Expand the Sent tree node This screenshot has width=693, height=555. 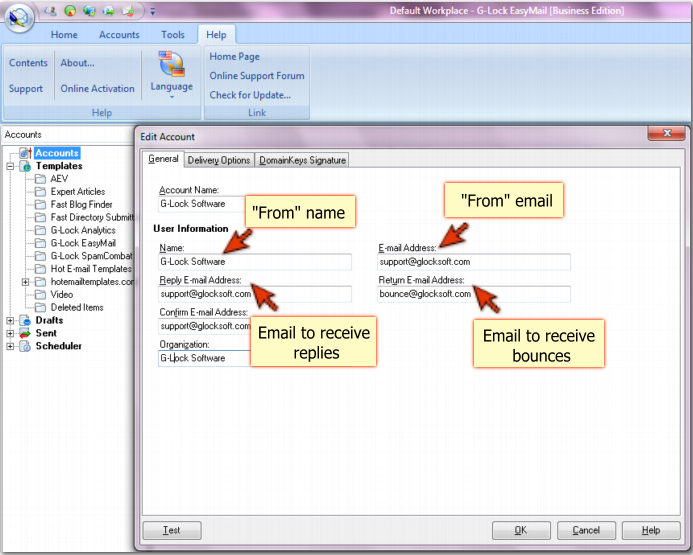[x=10, y=333]
